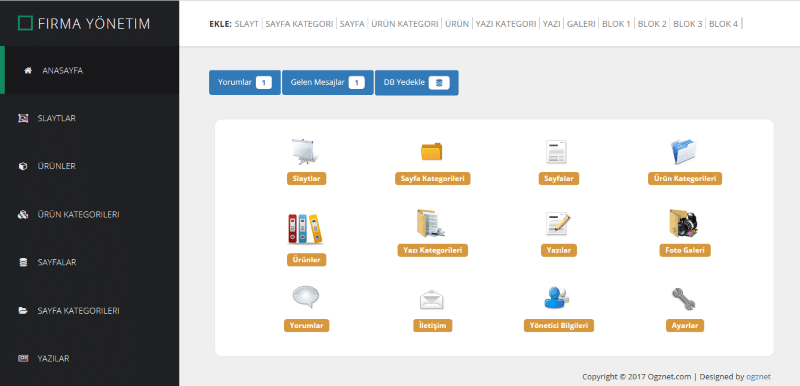The image size is (800, 386).
Task: Click the Sayfa Kategorileri folder icon
Action: coord(432,152)
